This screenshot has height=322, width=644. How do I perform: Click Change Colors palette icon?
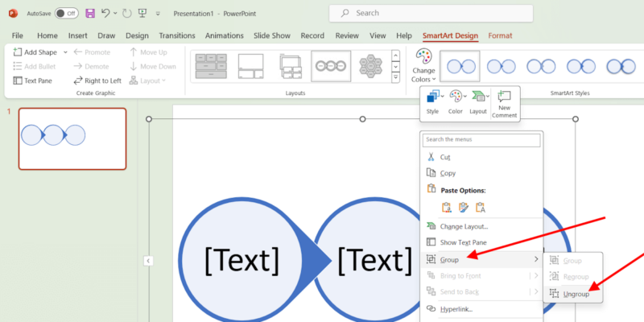tap(423, 59)
